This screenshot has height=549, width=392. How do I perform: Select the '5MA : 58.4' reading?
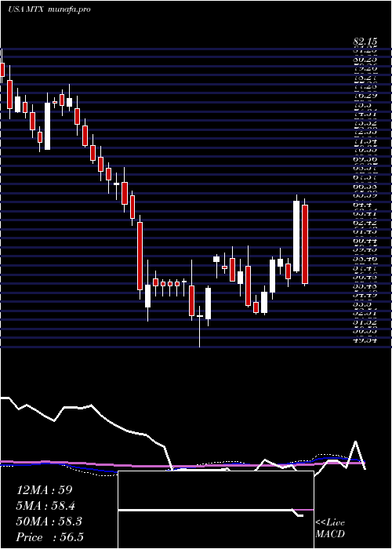click(x=45, y=506)
